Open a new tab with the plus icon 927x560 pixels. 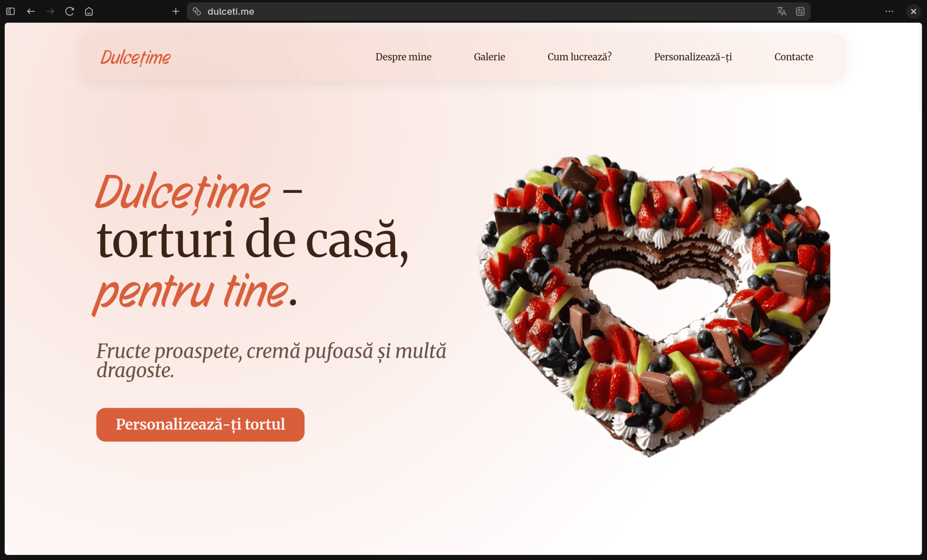[176, 11]
